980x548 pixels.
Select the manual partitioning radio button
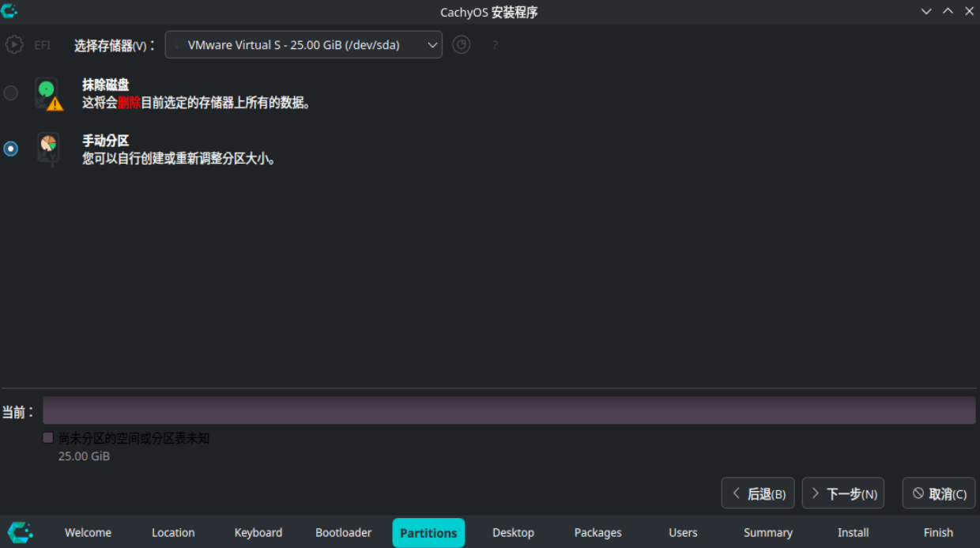(11, 149)
